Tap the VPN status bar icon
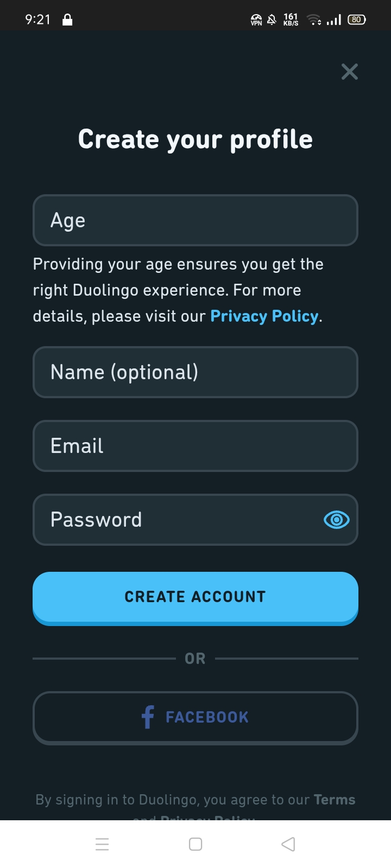 [256, 20]
